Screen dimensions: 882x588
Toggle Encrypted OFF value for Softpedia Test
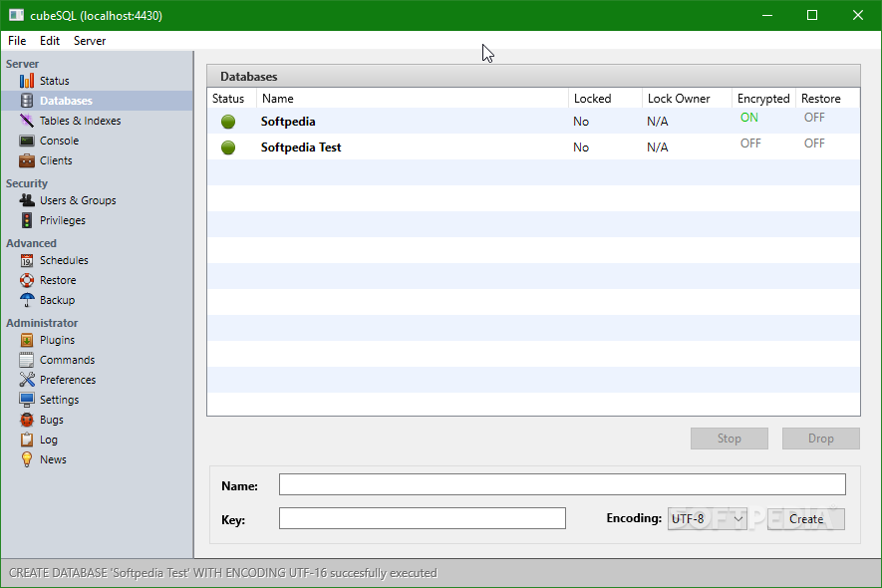(750, 144)
